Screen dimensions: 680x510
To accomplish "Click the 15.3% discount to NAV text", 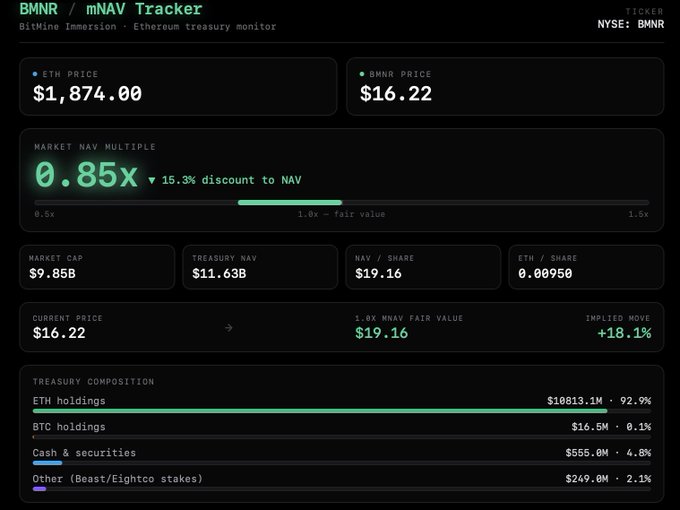I will click(x=231, y=180).
